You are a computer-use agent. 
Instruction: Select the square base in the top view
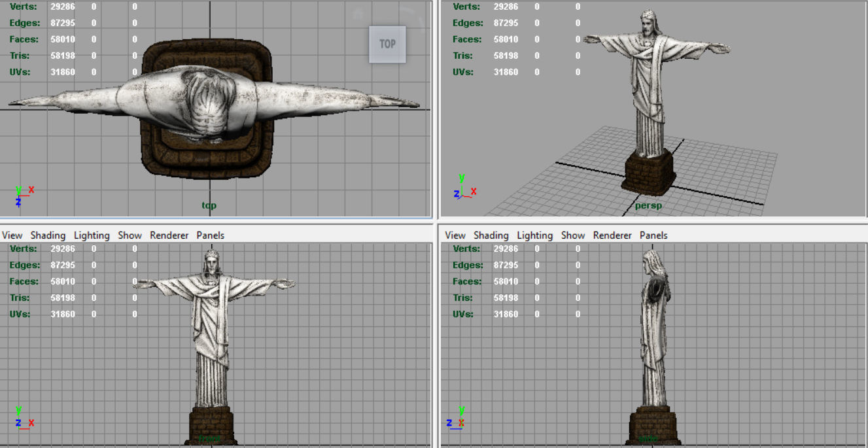(x=207, y=108)
